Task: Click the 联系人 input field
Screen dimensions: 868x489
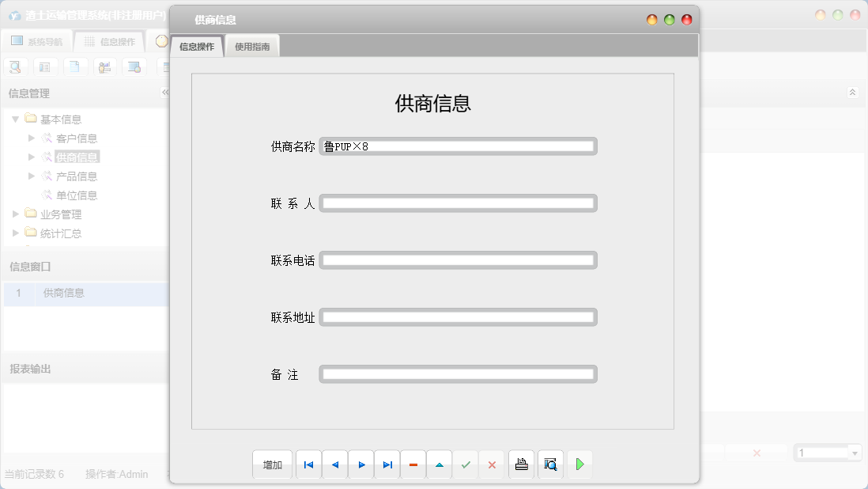Action: 458,203
